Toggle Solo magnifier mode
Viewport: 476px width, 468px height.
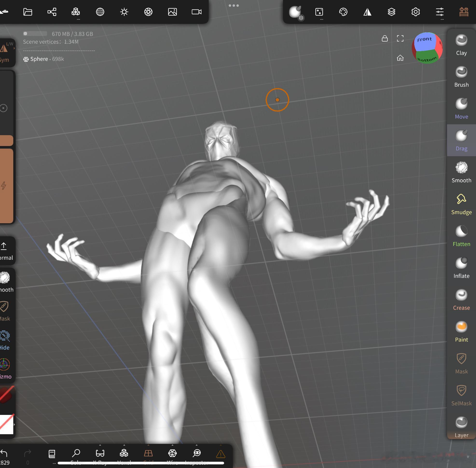(76, 456)
